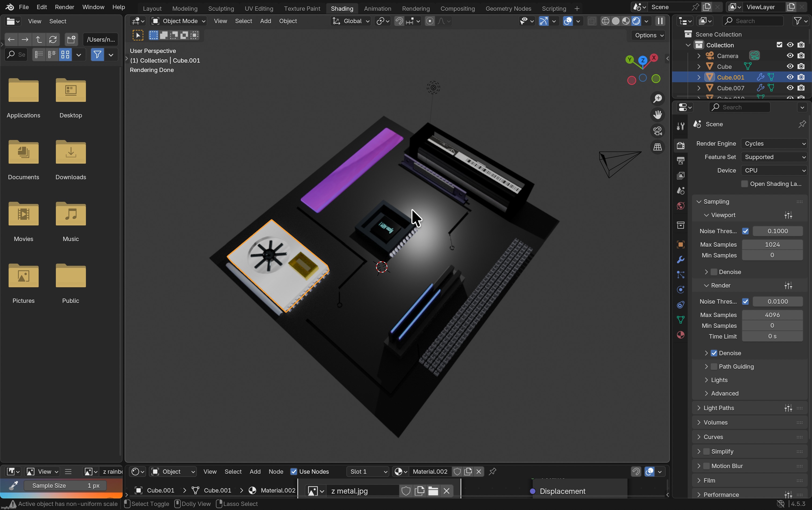Click the Render Max Samples 4096 field
This screenshot has width=812, height=510.
(772, 315)
